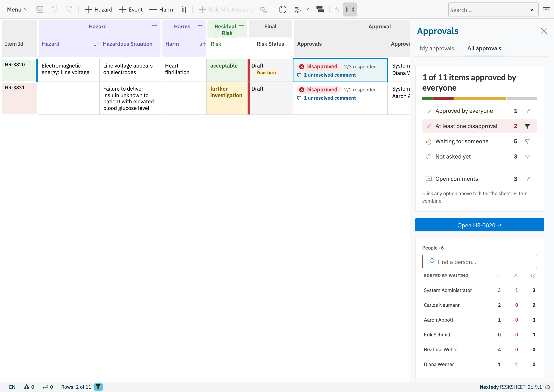This screenshot has height=392, width=554.
Task: Collapse the Residual Risk column group
Action: 241,26
